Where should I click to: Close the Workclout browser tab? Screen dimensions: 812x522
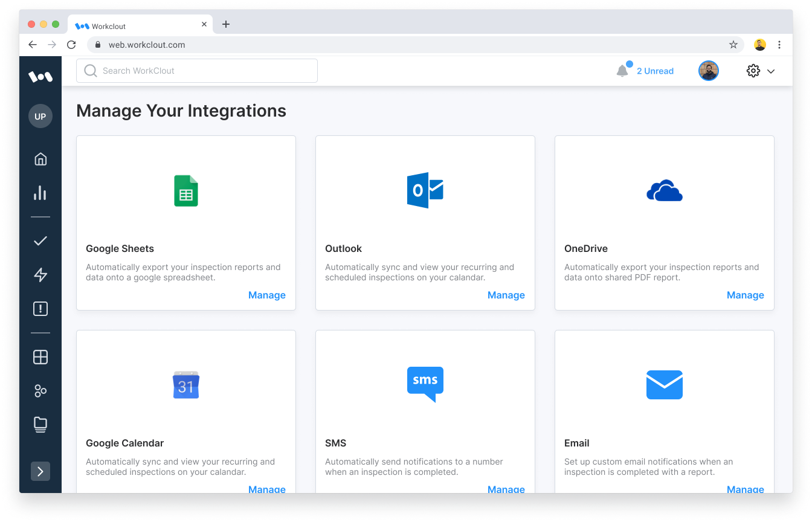click(204, 25)
